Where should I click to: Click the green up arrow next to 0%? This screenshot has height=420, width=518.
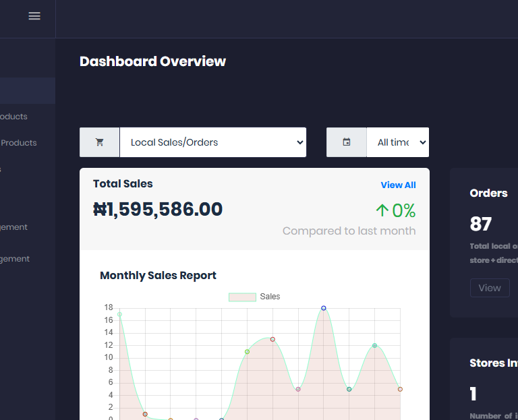pyautogui.click(x=382, y=211)
